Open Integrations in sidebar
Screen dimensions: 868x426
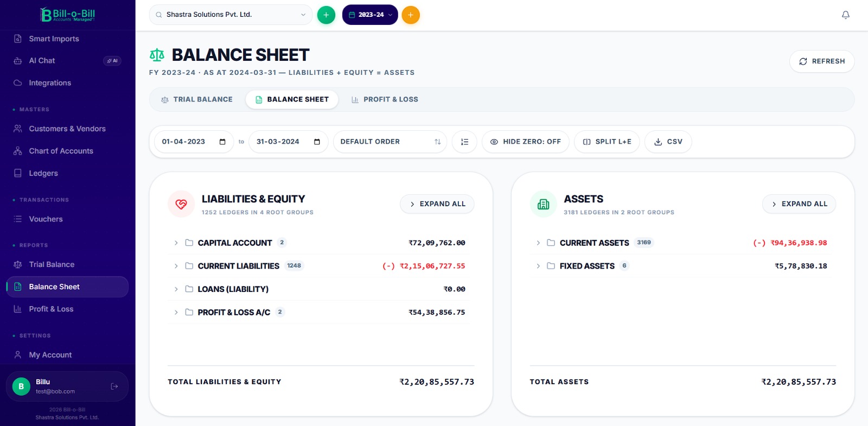pyautogui.click(x=67, y=82)
